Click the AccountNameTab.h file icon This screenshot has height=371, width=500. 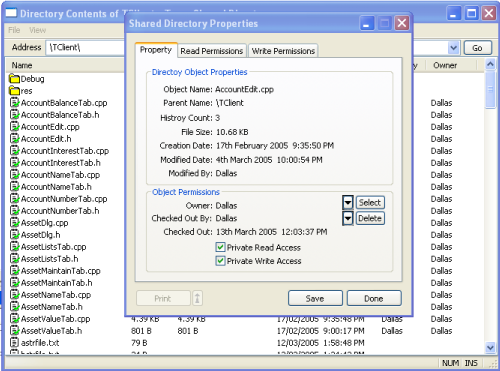point(15,187)
